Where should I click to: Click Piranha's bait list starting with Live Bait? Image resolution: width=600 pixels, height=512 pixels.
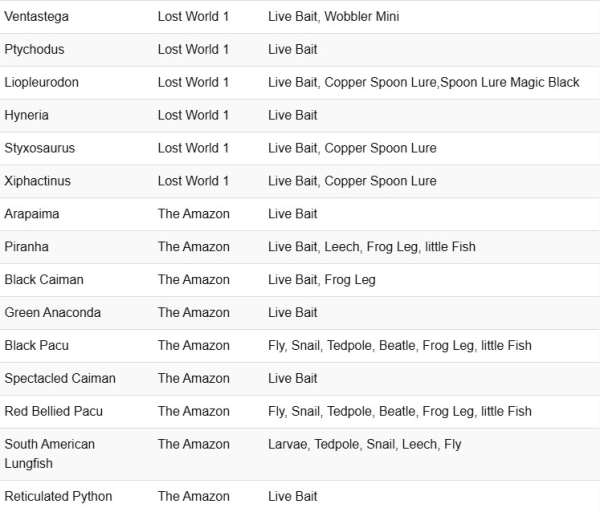[x=371, y=247]
